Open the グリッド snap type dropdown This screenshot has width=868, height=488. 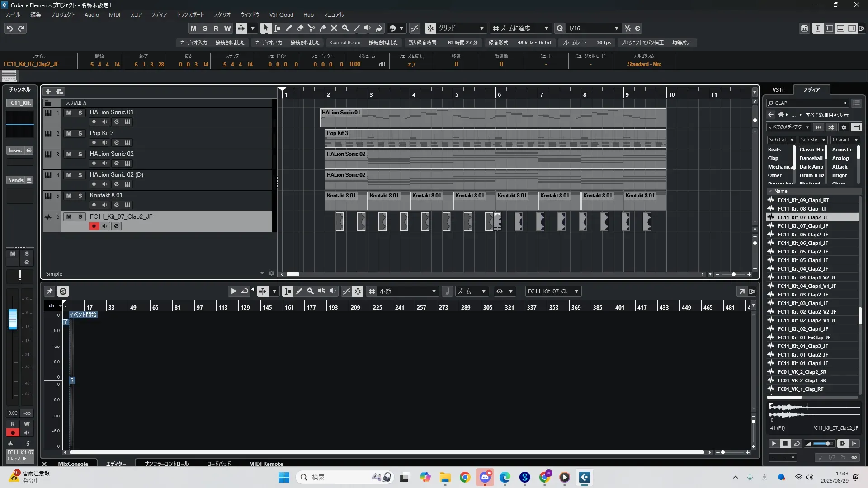[481, 28]
